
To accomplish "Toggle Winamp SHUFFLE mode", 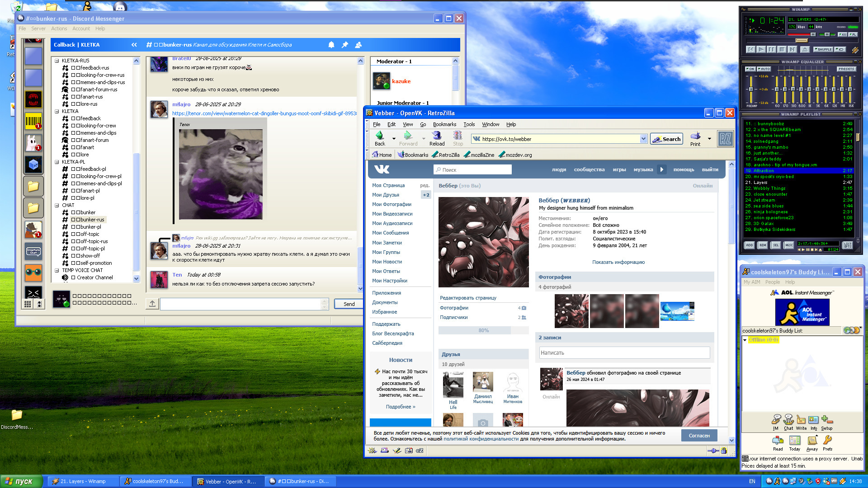I will [823, 49].
